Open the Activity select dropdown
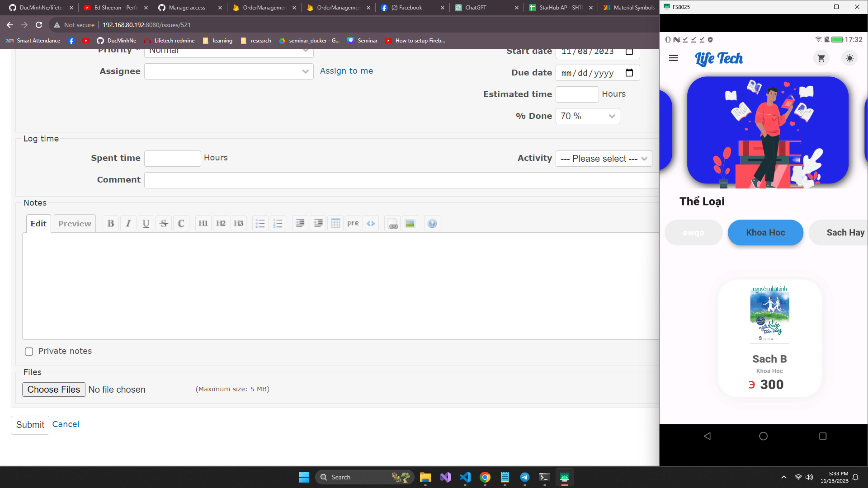This screenshot has height=488, width=868. coord(604,159)
